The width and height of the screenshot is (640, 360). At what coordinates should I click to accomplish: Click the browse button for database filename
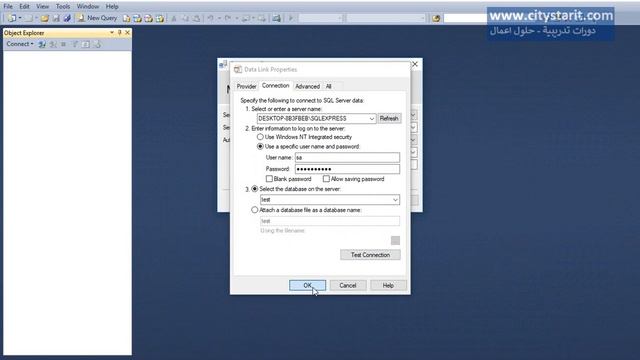tap(395, 240)
